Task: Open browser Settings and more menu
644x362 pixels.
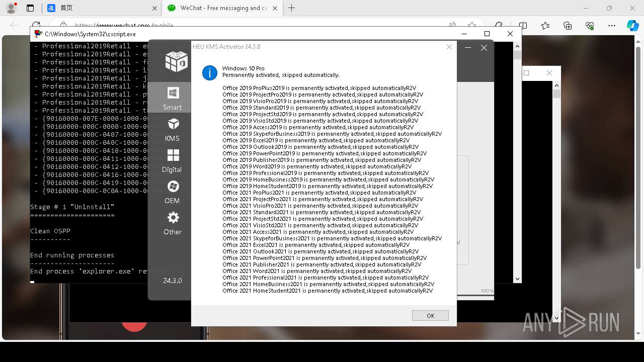Action: point(612,26)
